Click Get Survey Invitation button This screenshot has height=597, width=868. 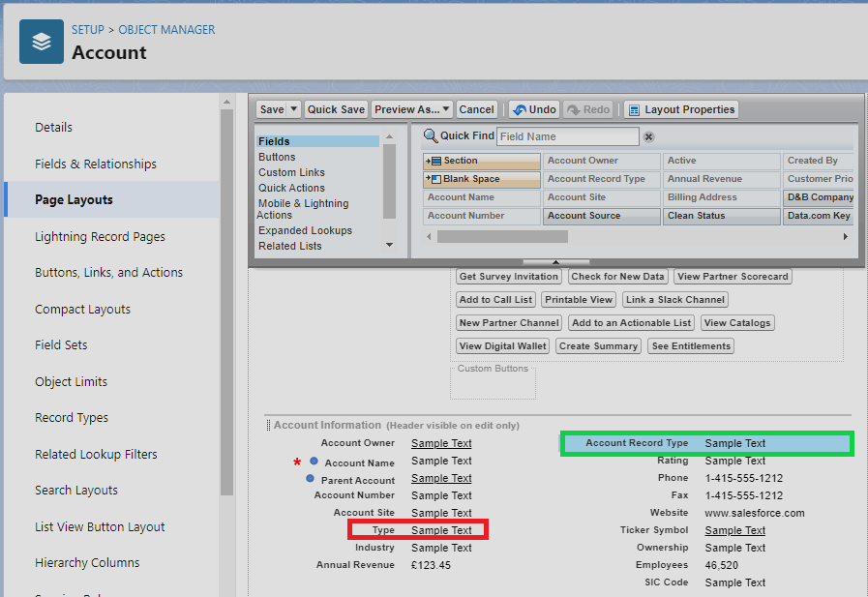509,277
